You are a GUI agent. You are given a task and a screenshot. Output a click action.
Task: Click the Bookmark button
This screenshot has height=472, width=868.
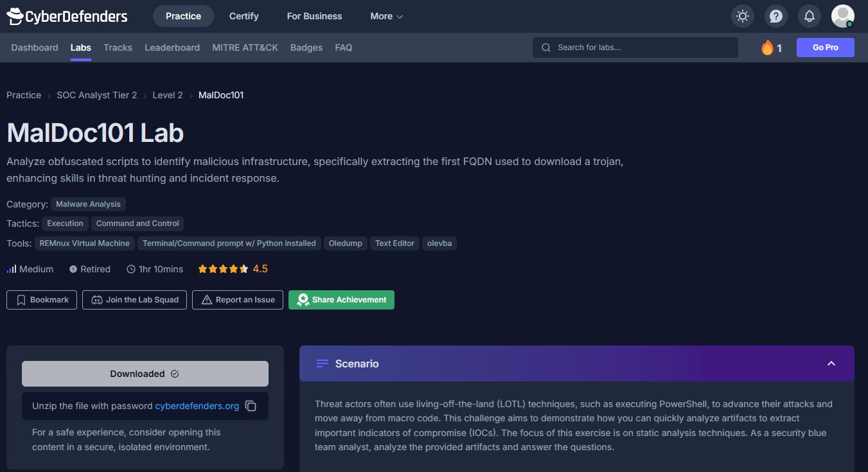pyautogui.click(x=42, y=300)
